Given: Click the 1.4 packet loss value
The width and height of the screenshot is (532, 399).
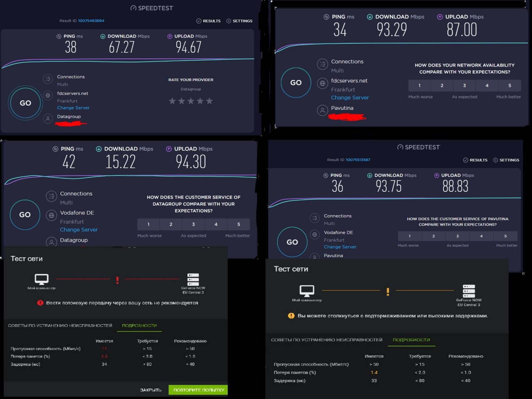Looking at the screenshot, I should (374, 372).
